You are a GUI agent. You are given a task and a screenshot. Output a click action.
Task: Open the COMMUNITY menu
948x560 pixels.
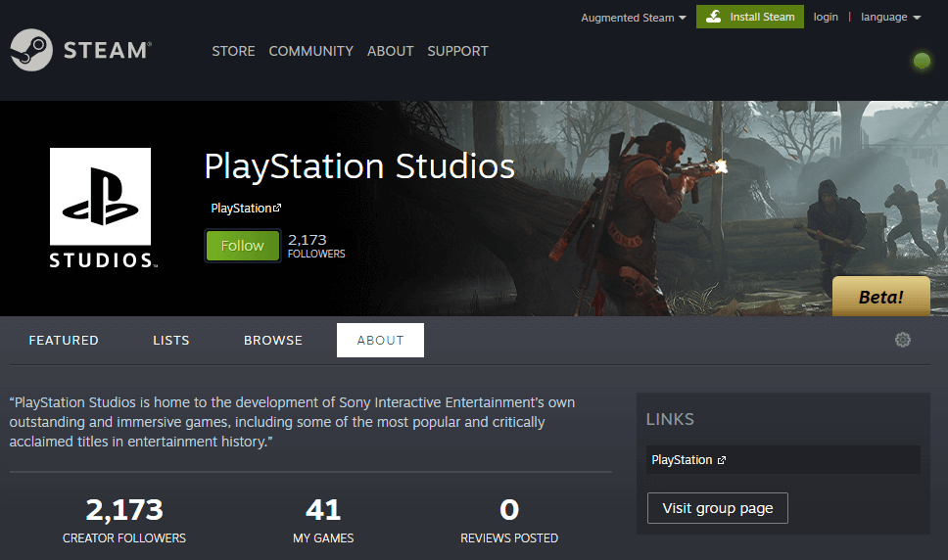point(310,51)
